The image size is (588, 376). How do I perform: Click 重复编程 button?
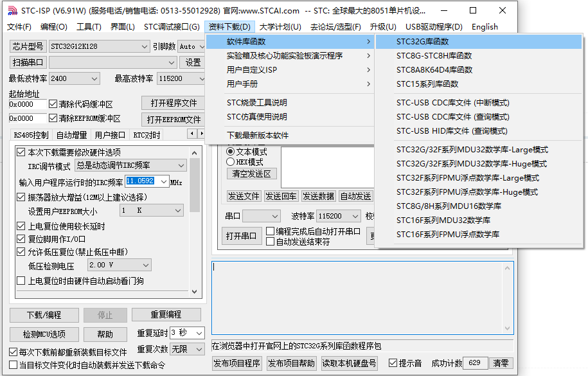pos(166,314)
